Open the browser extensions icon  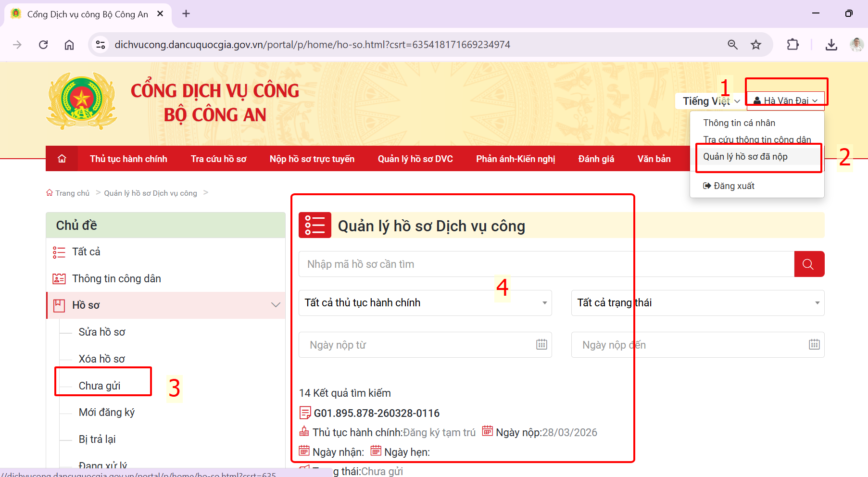point(793,44)
